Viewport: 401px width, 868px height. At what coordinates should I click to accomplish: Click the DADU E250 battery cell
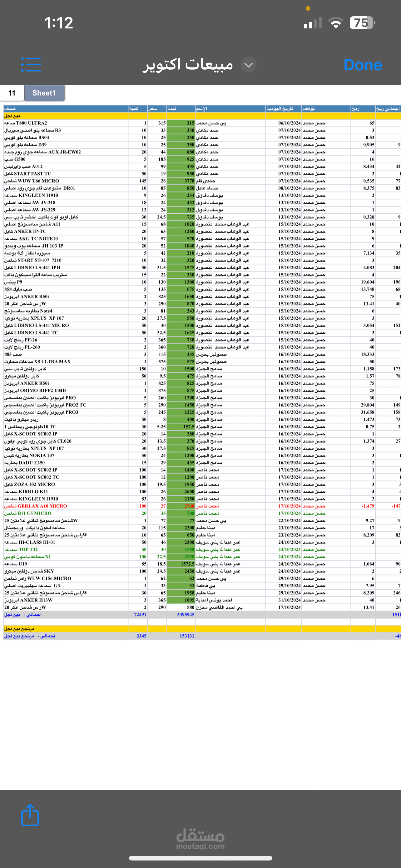coord(66,463)
